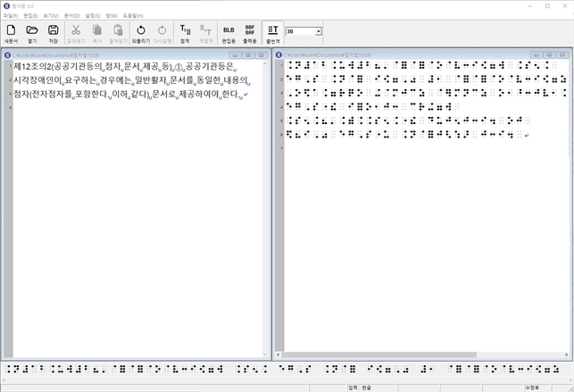Open the 문서(D) menu
The height and width of the screenshot is (392, 574).
click(x=71, y=16)
